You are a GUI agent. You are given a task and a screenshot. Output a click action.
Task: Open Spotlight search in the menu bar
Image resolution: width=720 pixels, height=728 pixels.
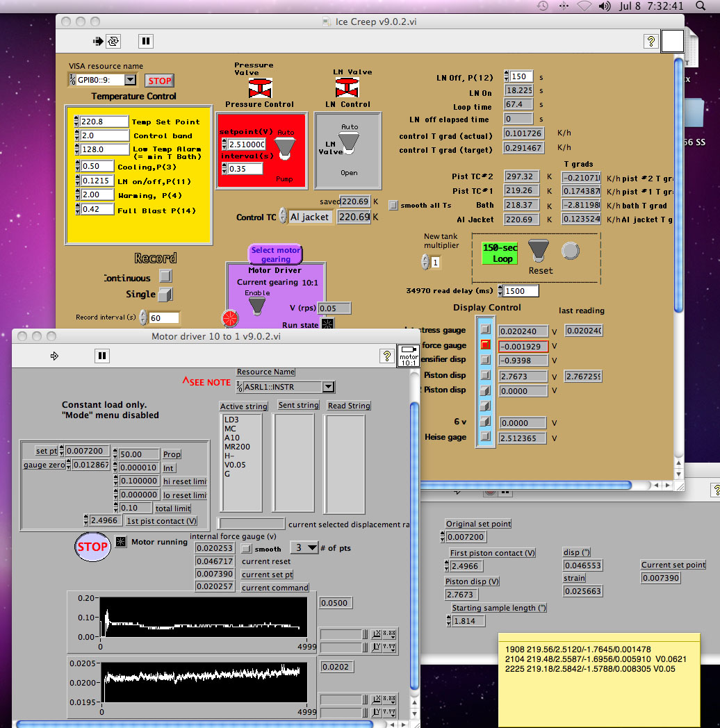pos(706,6)
